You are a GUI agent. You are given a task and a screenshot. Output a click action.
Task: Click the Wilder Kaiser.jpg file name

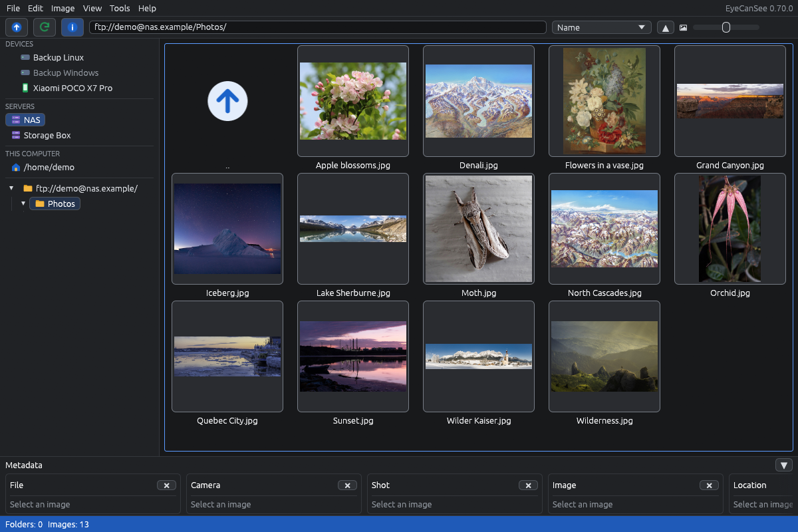479,420
